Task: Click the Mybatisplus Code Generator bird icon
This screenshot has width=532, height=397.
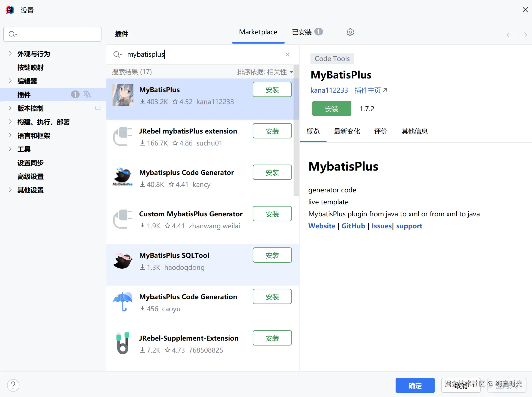Action: pyautogui.click(x=122, y=177)
